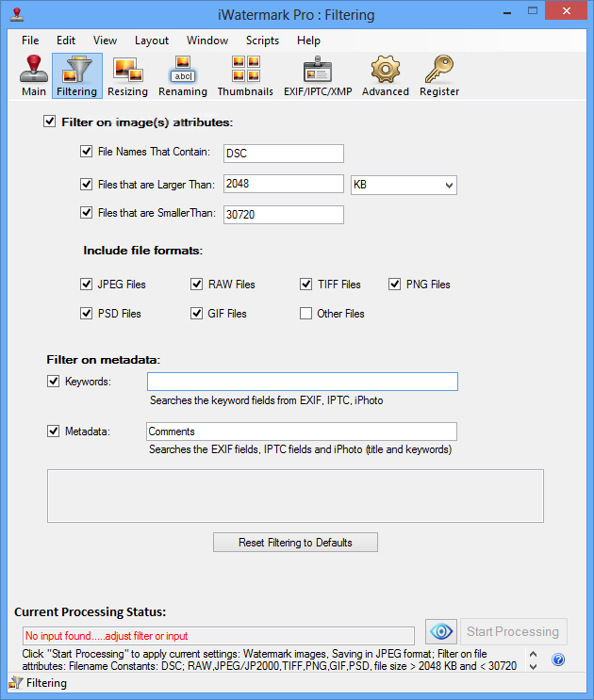Click Reset Filtering to Defaults button
Screen dimensions: 594x700
click(x=295, y=542)
